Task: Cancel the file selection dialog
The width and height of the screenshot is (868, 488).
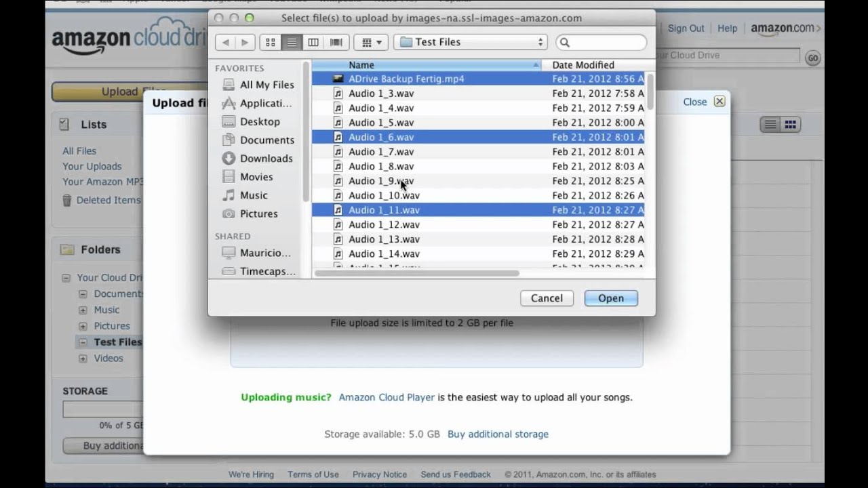Action: click(547, 298)
